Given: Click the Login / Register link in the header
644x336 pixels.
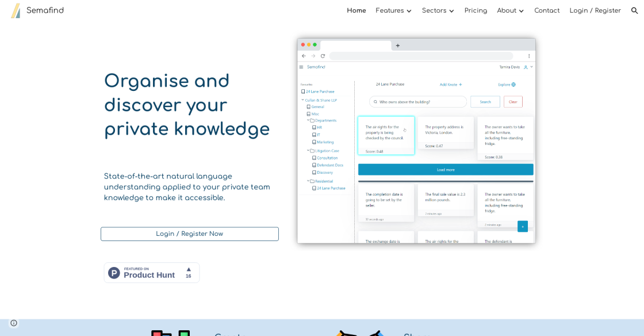Looking at the screenshot, I should [x=595, y=10].
